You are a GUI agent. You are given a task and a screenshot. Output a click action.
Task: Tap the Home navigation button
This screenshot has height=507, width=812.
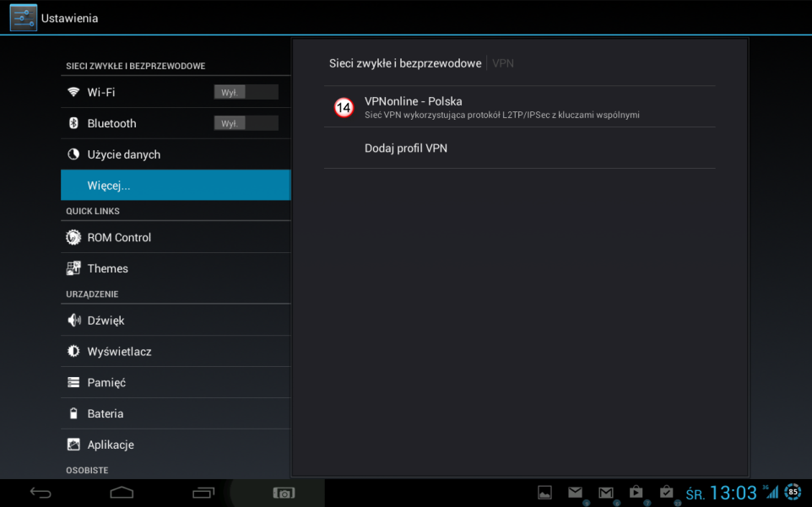122,493
